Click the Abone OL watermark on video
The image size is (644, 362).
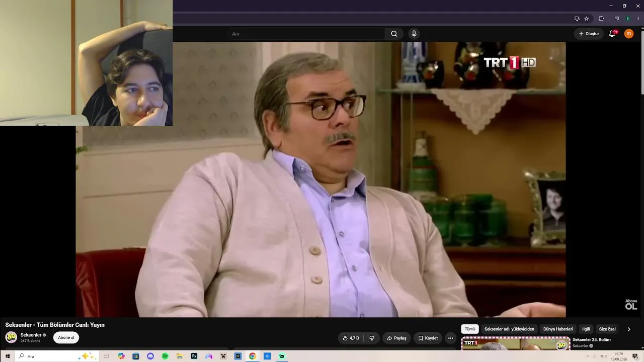631,305
